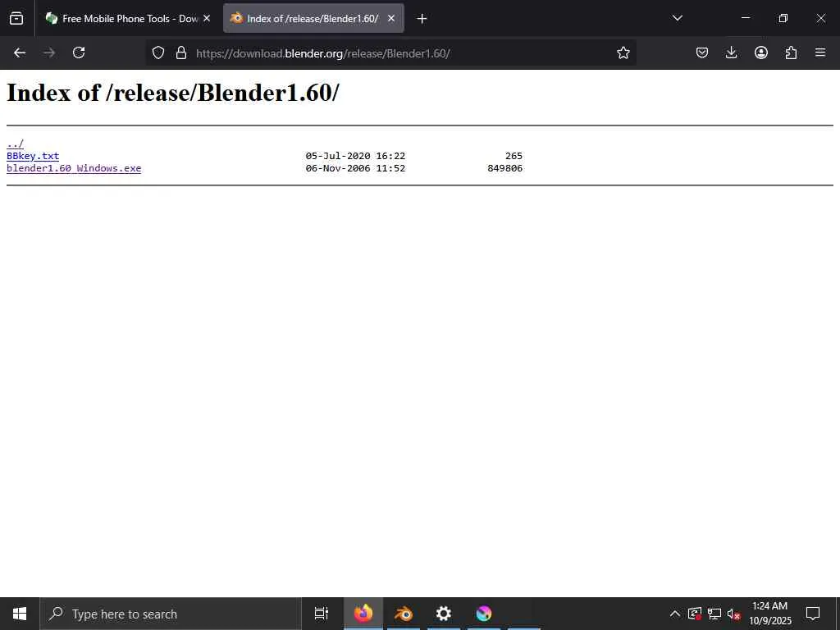
Task: Select the date 05-Jul-2020 16:22
Action: coord(355,156)
